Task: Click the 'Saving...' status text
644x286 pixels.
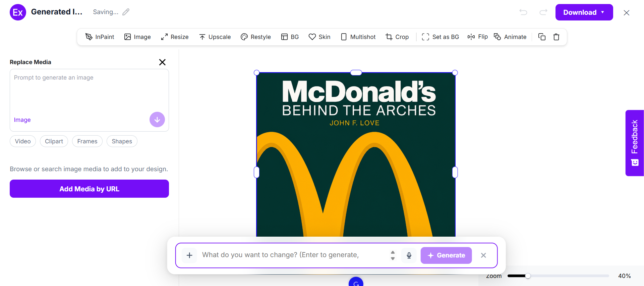Action: click(106, 12)
